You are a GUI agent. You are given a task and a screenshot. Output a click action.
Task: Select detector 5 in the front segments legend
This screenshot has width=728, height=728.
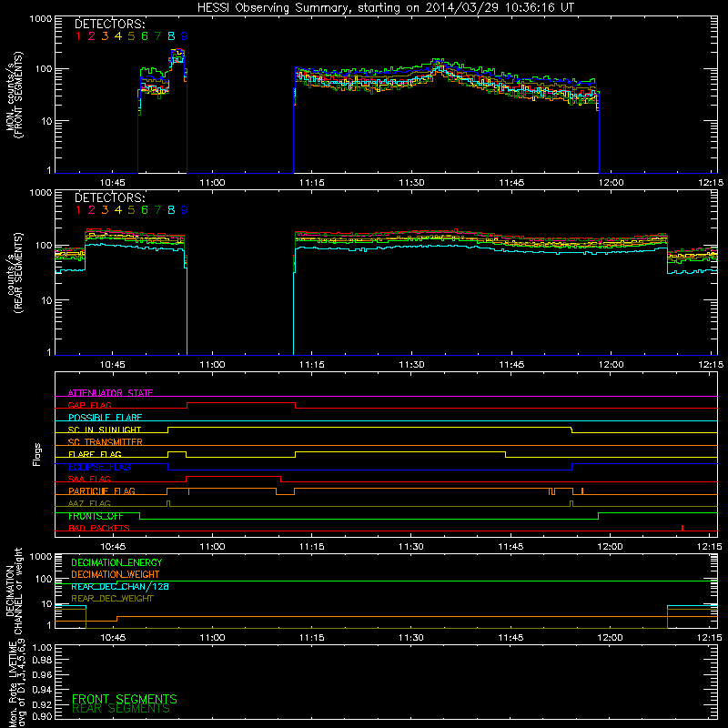[x=131, y=36]
